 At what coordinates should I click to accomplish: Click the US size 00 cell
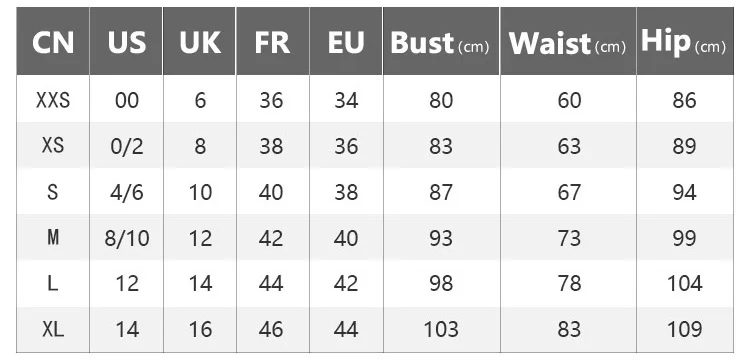pos(126,100)
